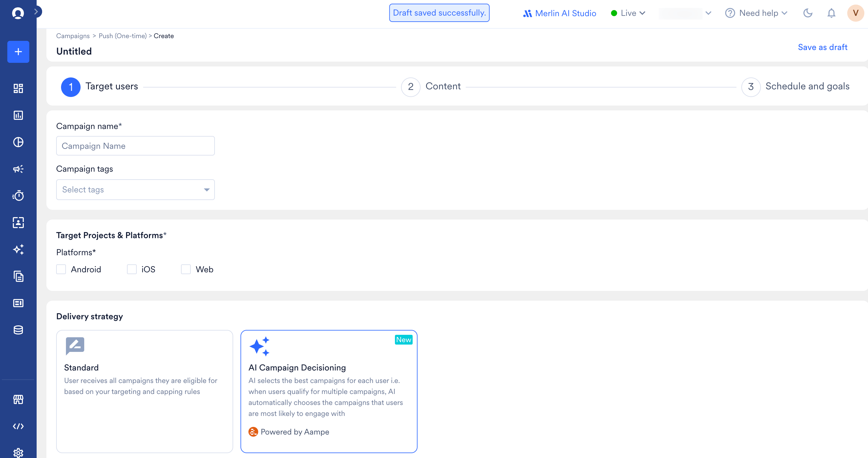
Task: Open the sparkles AI icon in sidebar
Action: [x=18, y=249]
